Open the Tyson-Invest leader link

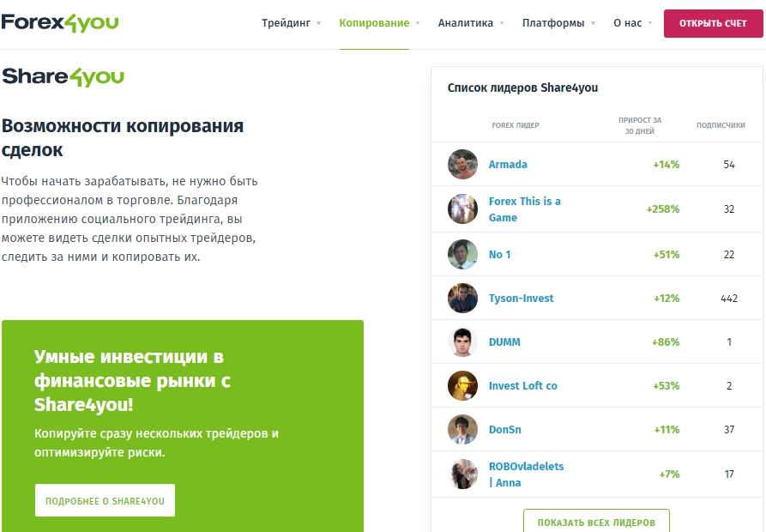[521, 298]
